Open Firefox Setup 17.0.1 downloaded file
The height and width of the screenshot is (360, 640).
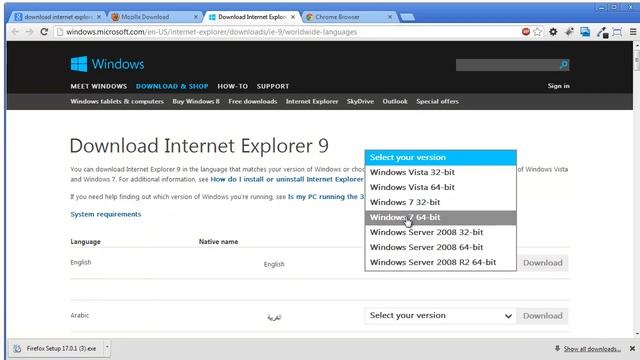56,348
